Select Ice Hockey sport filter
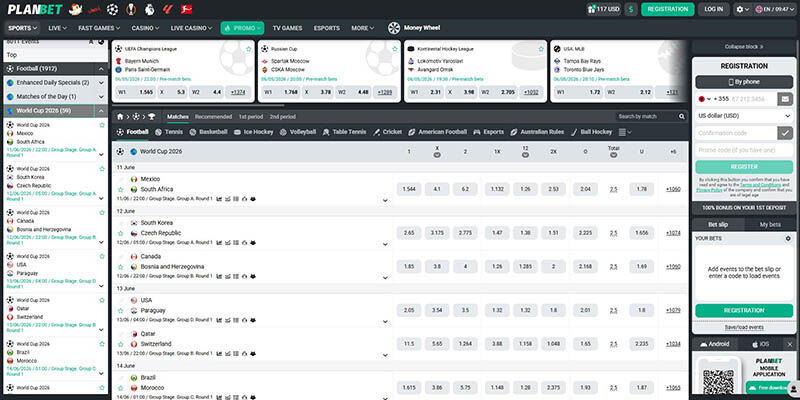This screenshot has width=800, height=400. 254,132
